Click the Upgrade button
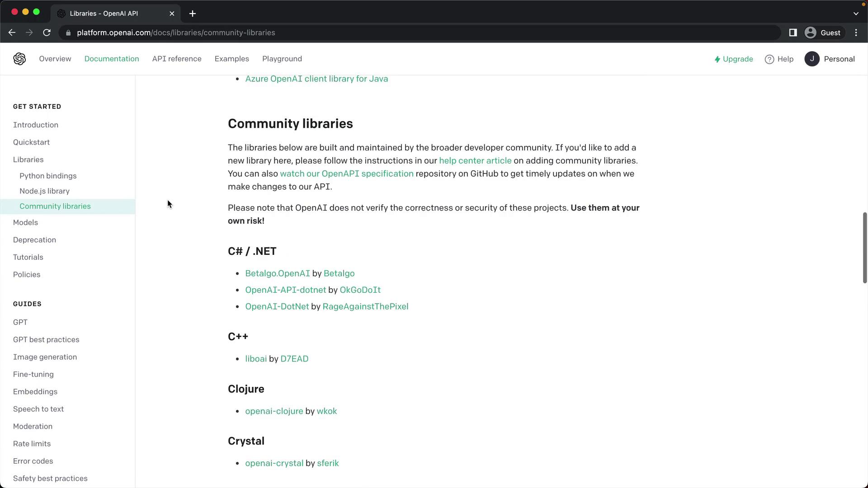The width and height of the screenshot is (868, 488). pos(733,59)
